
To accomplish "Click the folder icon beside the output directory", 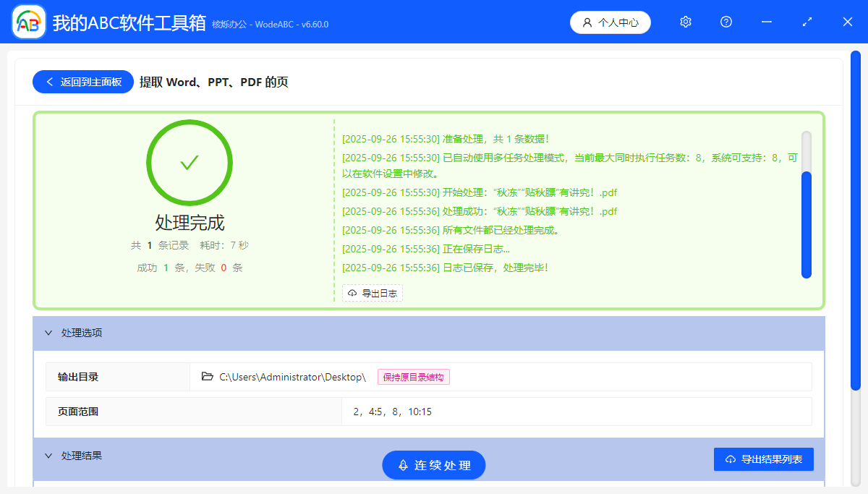I will [206, 376].
